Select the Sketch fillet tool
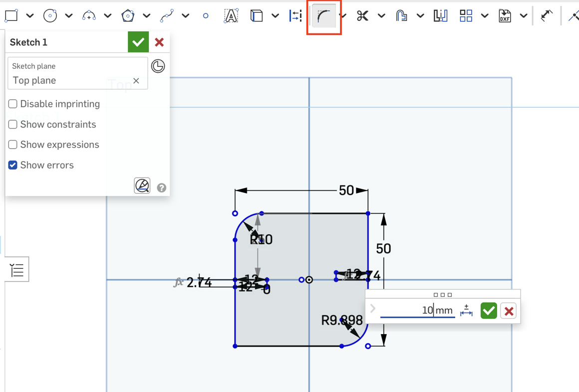Screen dimensions: 579x392 [x=323, y=16]
